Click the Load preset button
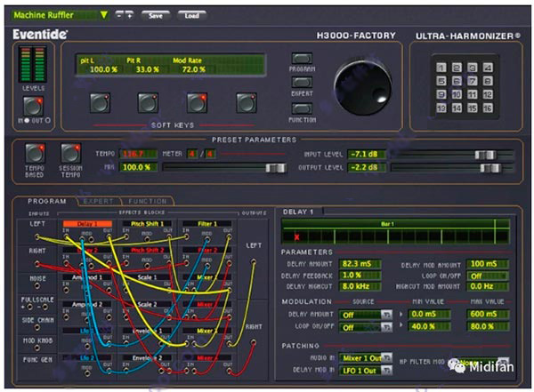The height and width of the screenshot is (392, 534). pos(191,16)
